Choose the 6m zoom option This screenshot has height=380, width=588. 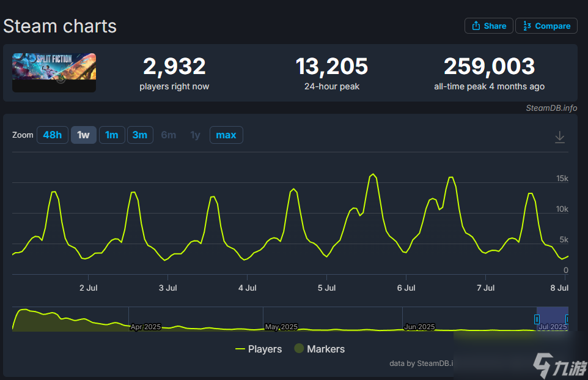[x=168, y=135]
